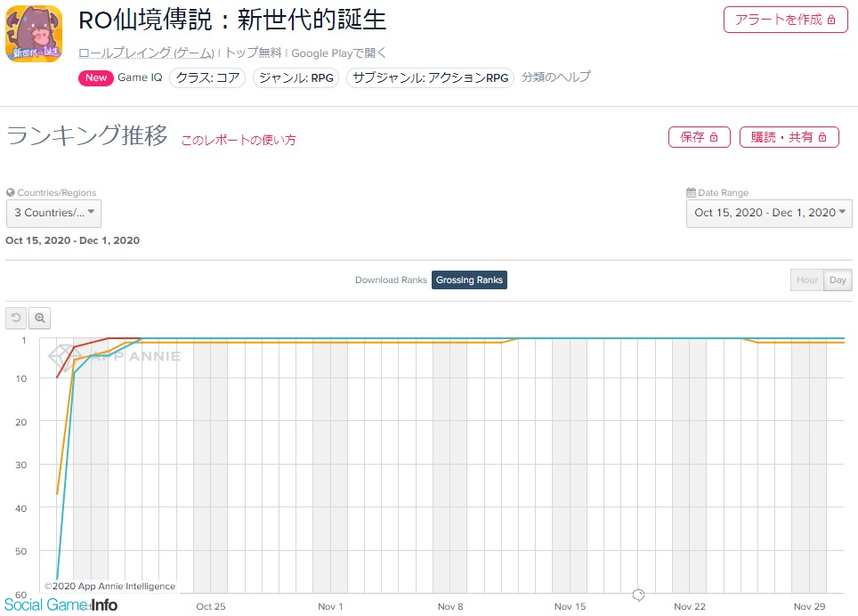Click the Nov 22 axis label
This screenshot has width=858, height=616.
(690, 606)
